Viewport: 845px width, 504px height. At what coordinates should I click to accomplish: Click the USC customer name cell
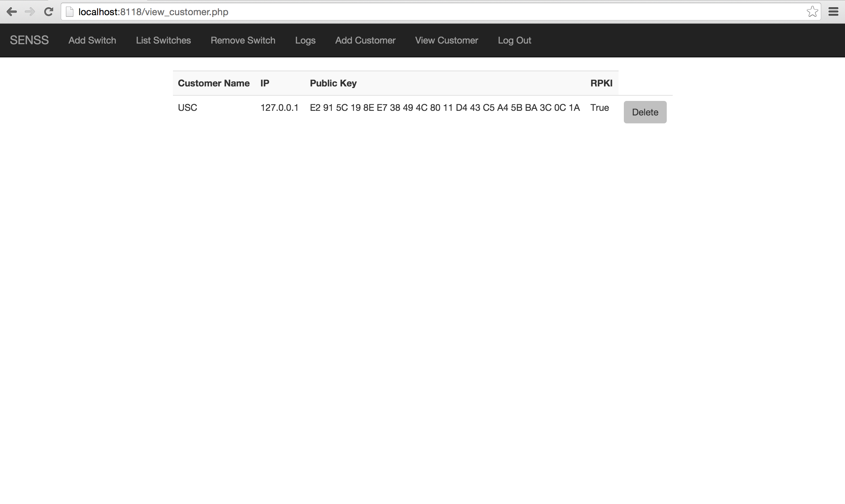pos(187,108)
